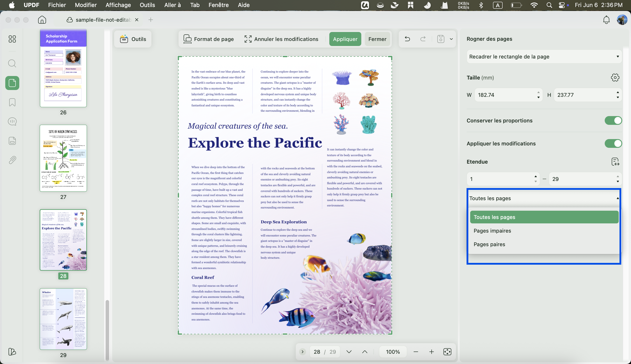Go to next page arrow
631x364 pixels.
tap(349, 352)
